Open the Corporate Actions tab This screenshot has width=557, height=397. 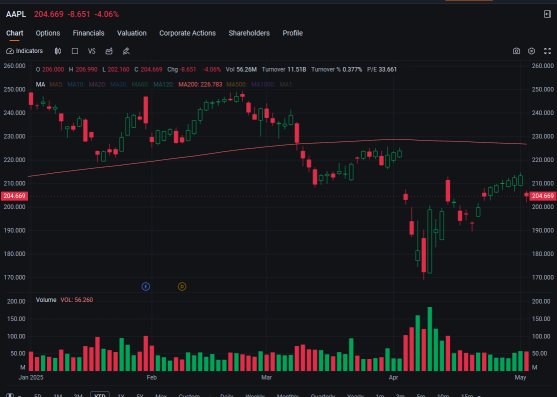click(188, 33)
